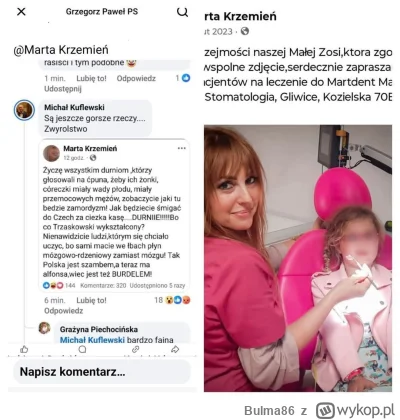The image size is (400, 420).
Task: Tap the share arrow icon in bottom bar
Action: click(x=175, y=349)
